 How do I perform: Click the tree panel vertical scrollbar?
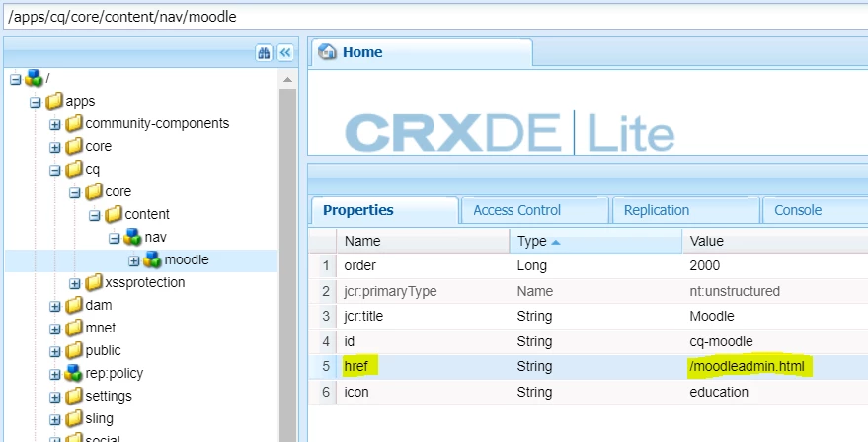click(x=288, y=265)
